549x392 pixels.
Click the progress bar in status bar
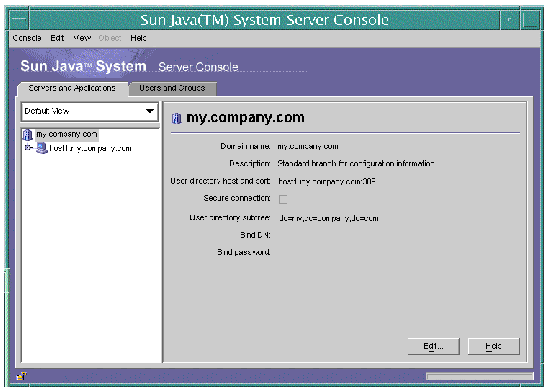480,377
